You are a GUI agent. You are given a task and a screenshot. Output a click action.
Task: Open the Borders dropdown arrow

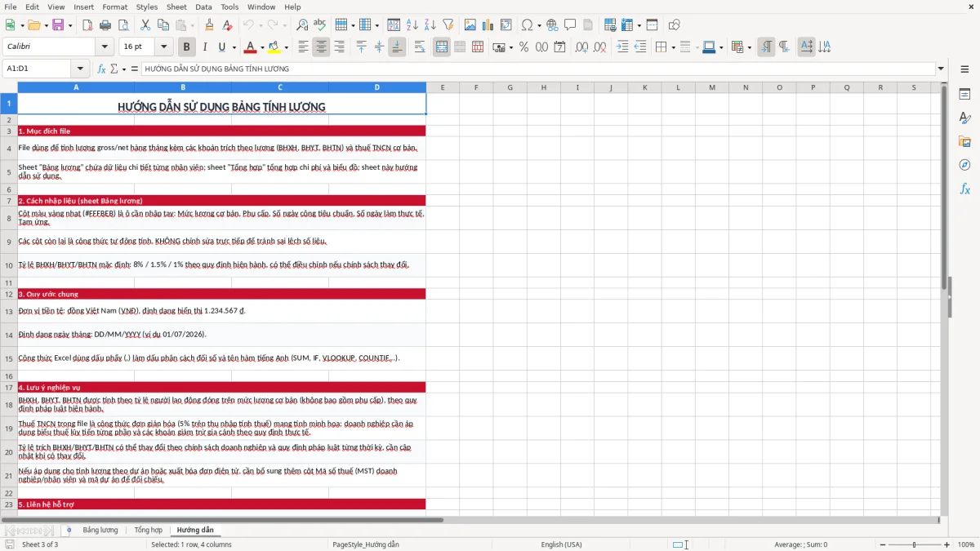pos(674,47)
